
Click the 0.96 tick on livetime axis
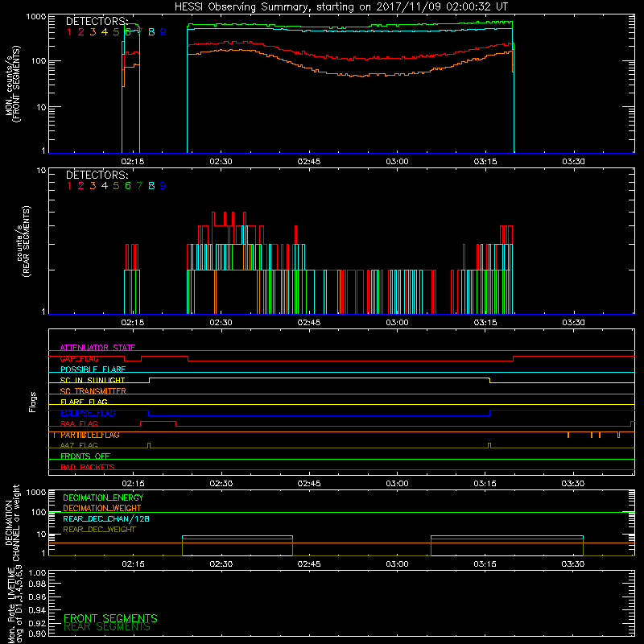tap(37, 597)
